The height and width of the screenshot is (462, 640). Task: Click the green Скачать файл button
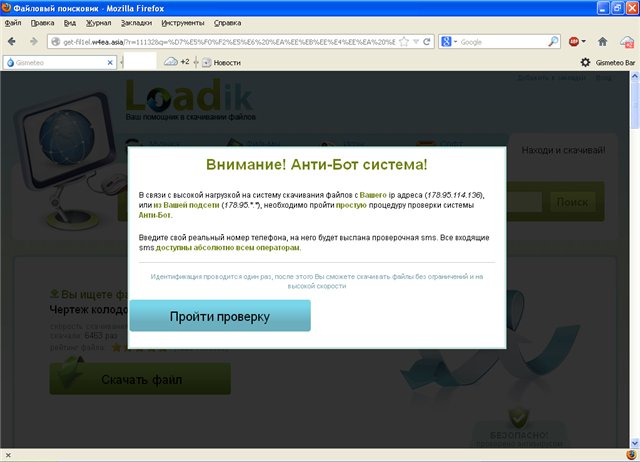click(140, 380)
